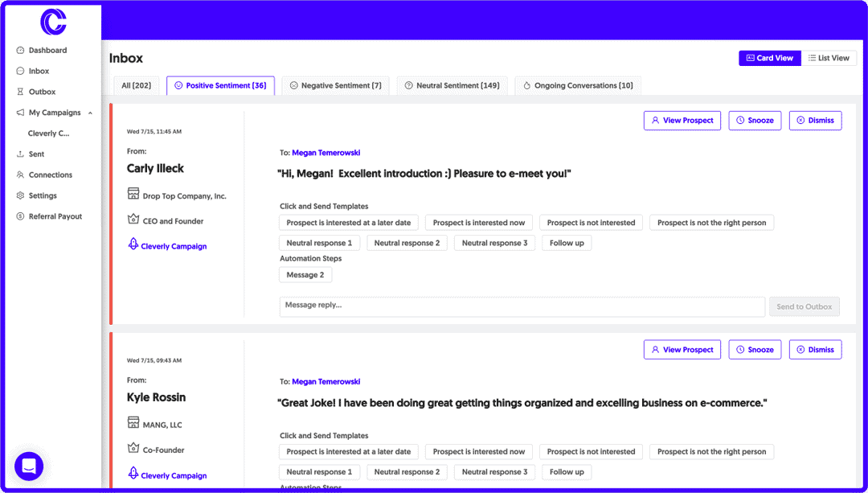The image size is (868, 493).
Task: Dismiss the Kyle Rossin message
Action: pyautogui.click(x=815, y=350)
